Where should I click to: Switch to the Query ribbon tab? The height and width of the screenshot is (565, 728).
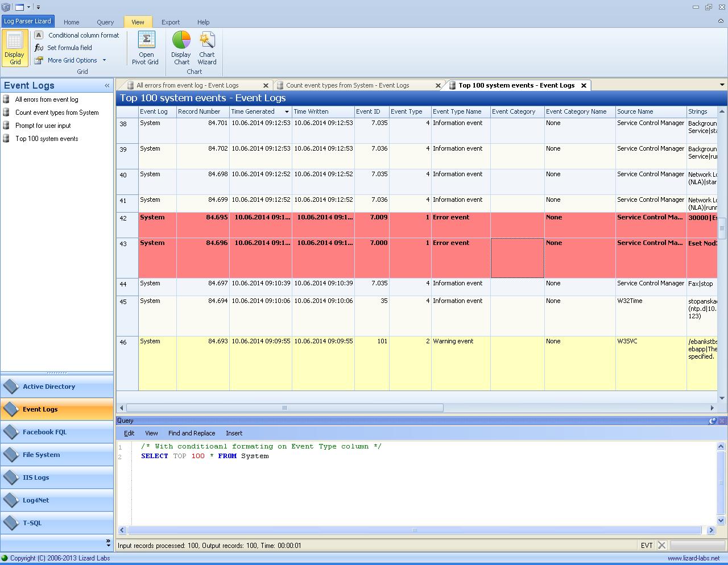(105, 22)
